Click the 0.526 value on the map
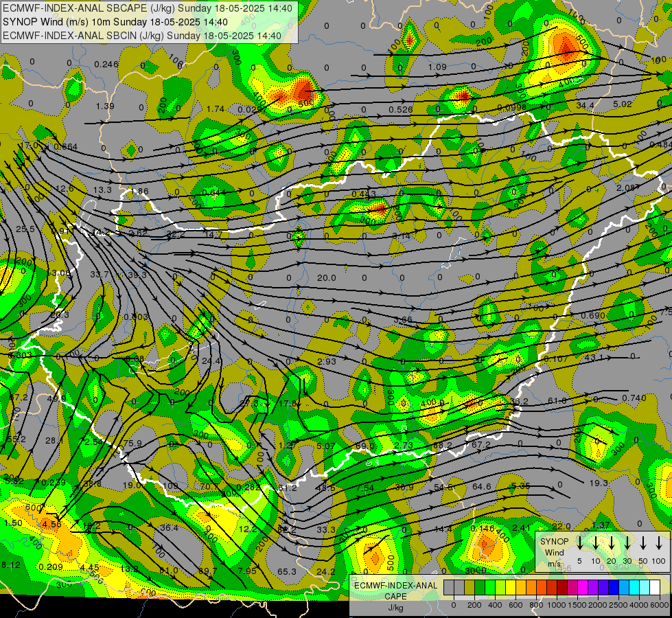 (401, 109)
